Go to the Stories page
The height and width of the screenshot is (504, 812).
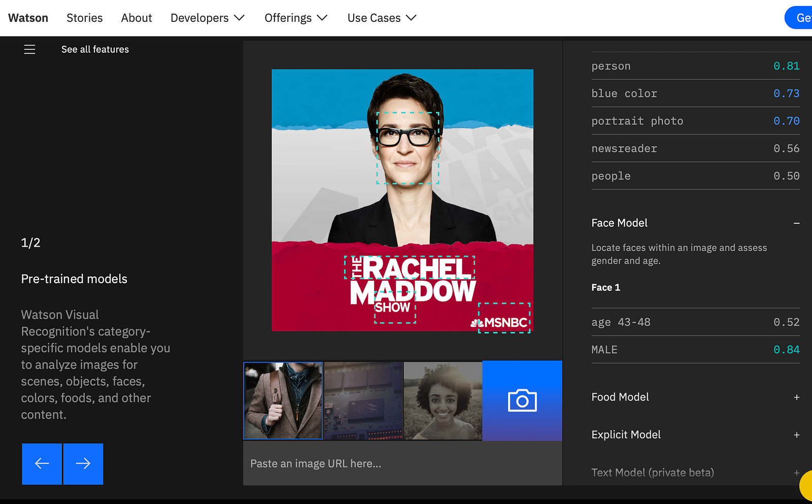85,18
